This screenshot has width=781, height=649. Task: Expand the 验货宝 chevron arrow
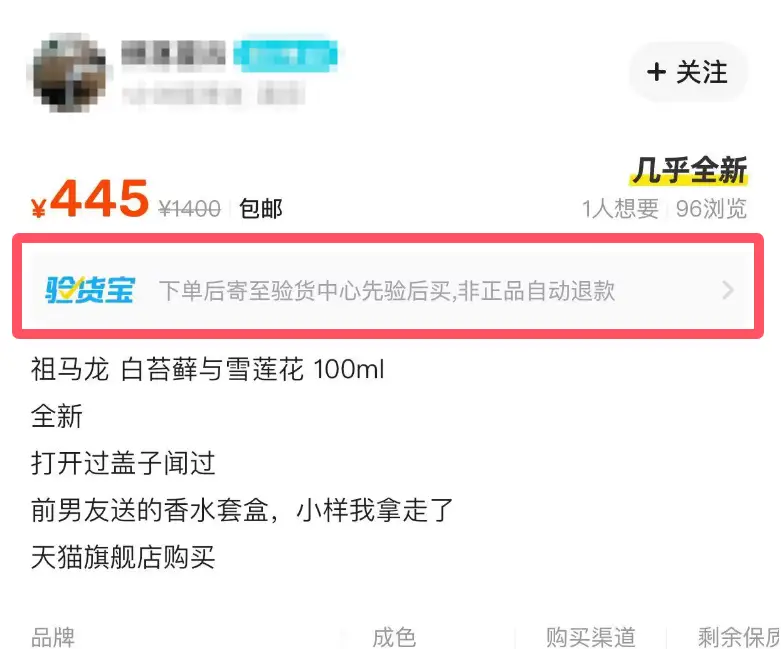728,289
